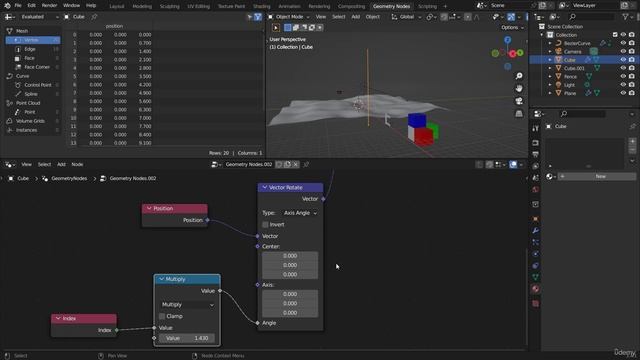Switch to the Layout workspace tab

pyautogui.click(x=117, y=6)
